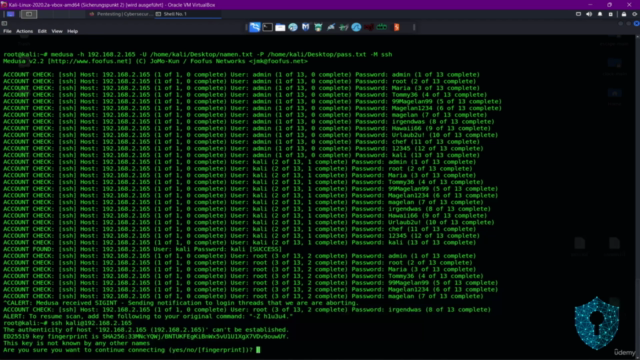Click the terminal window icon above File
640x360 pixels.
(x=4, y=24)
